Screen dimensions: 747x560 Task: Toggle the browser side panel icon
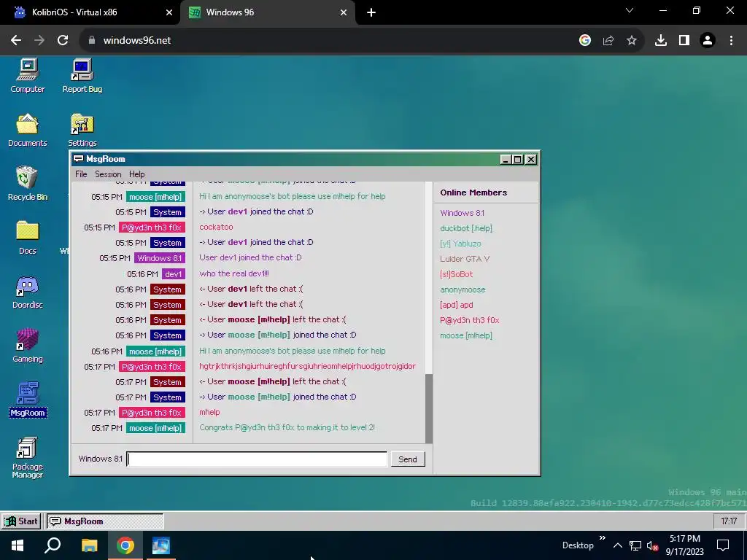684,40
